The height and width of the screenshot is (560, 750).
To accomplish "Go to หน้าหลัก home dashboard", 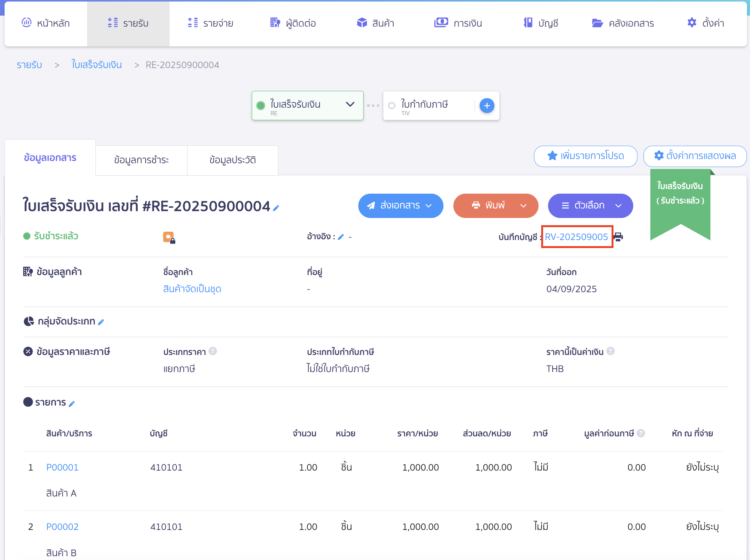I will 46,23.
